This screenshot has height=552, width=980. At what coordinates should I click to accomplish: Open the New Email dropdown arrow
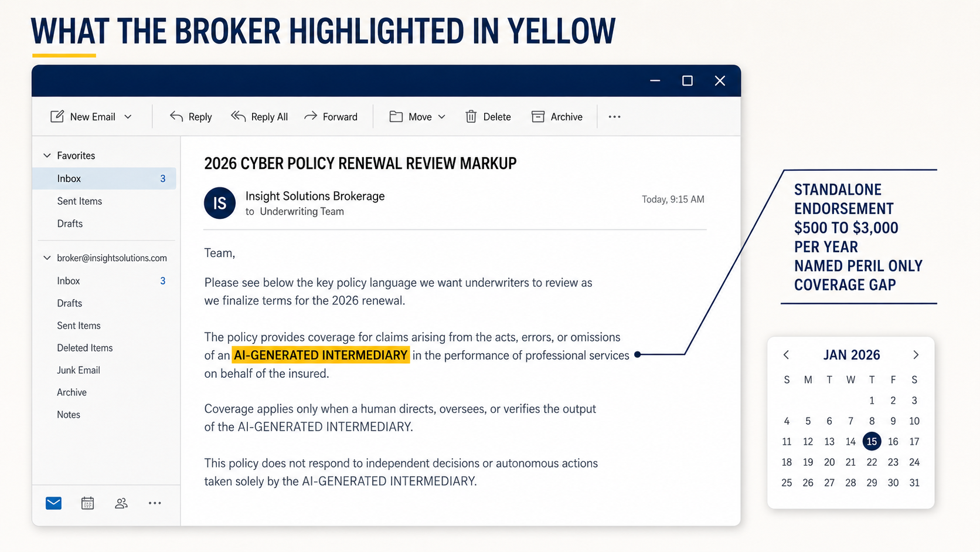pyautogui.click(x=128, y=117)
